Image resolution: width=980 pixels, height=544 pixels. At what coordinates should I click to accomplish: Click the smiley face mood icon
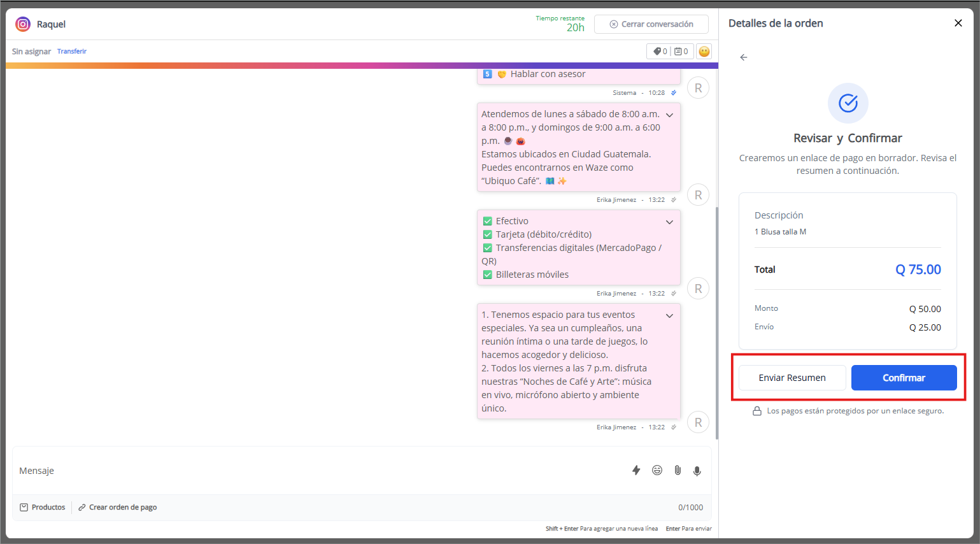(704, 52)
